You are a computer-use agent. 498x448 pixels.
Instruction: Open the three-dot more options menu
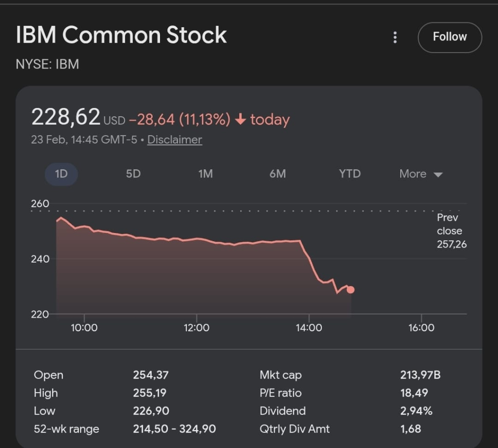pos(395,37)
